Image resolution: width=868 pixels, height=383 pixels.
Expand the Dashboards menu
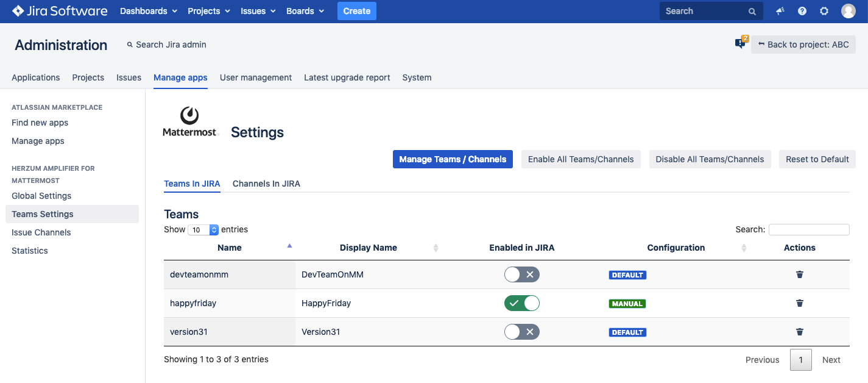tap(148, 11)
